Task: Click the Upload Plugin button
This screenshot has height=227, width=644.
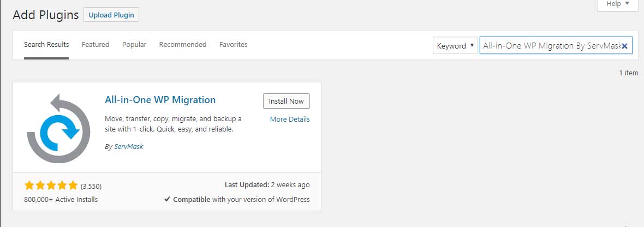Action: 111,15
